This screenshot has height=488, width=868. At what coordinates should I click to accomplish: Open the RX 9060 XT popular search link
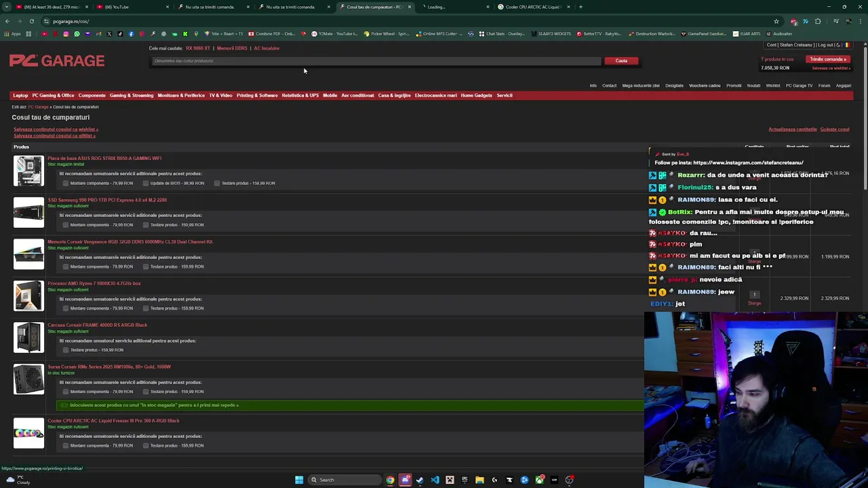(x=198, y=48)
